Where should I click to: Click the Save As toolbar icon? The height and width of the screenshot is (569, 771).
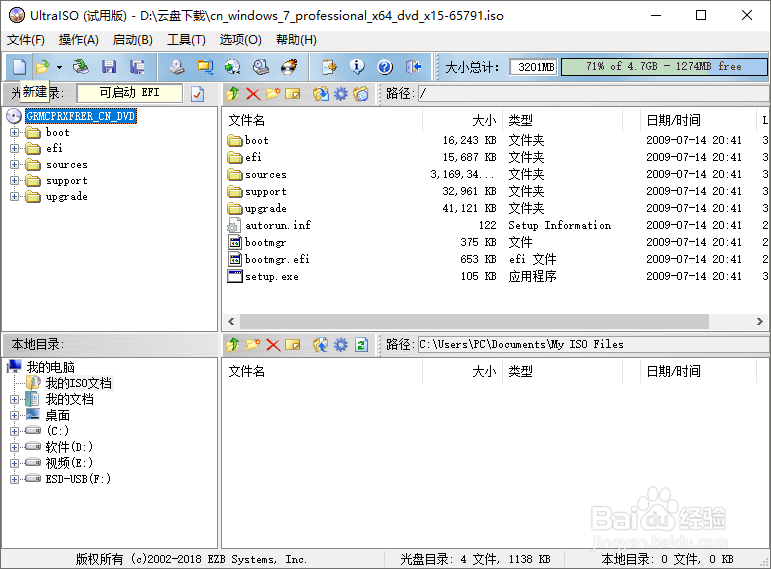(x=137, y=66)
